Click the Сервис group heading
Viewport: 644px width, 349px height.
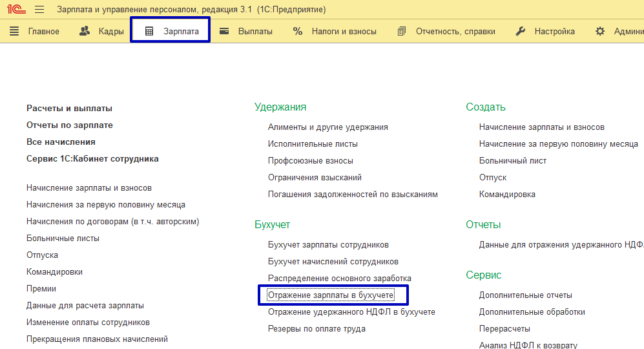tap(483, 275)
